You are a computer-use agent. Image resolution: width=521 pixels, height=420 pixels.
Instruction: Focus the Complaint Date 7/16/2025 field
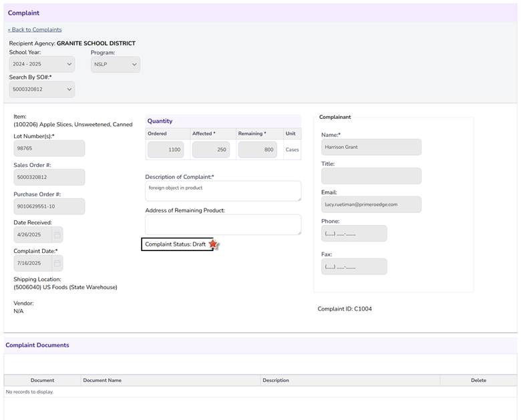[x=33, y=263]
